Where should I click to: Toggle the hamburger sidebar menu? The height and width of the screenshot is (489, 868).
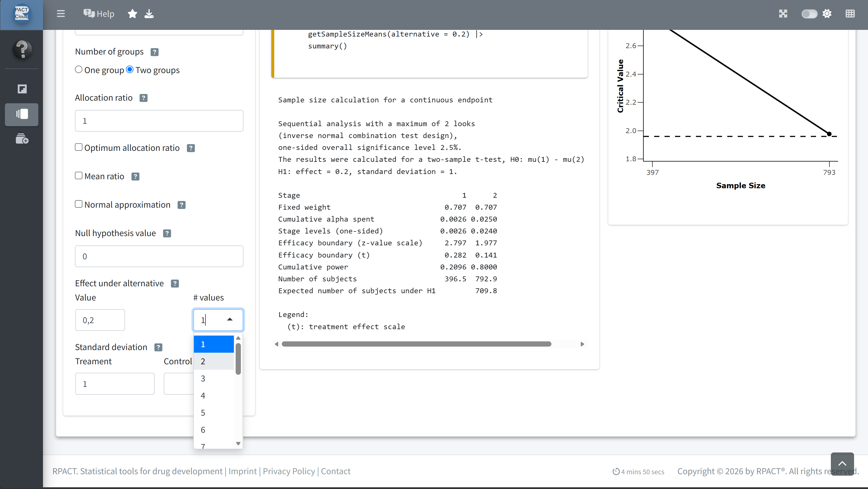(61, 13)
